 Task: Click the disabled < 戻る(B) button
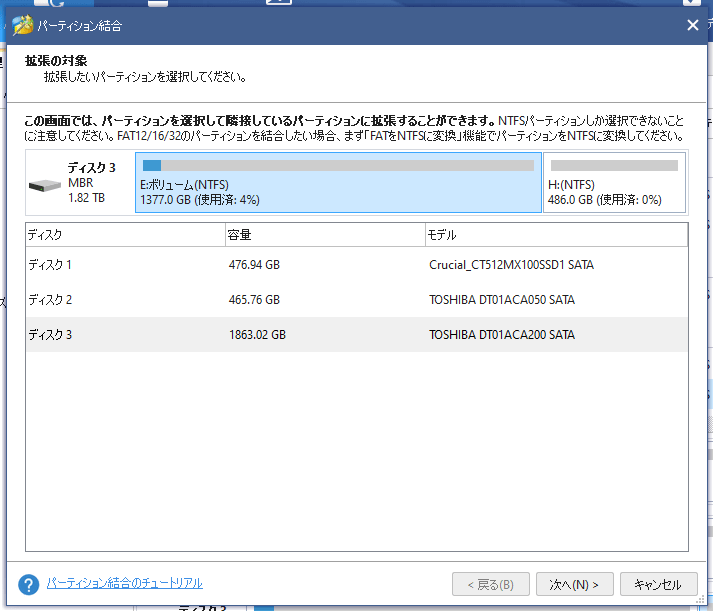[x=491, y=584]
